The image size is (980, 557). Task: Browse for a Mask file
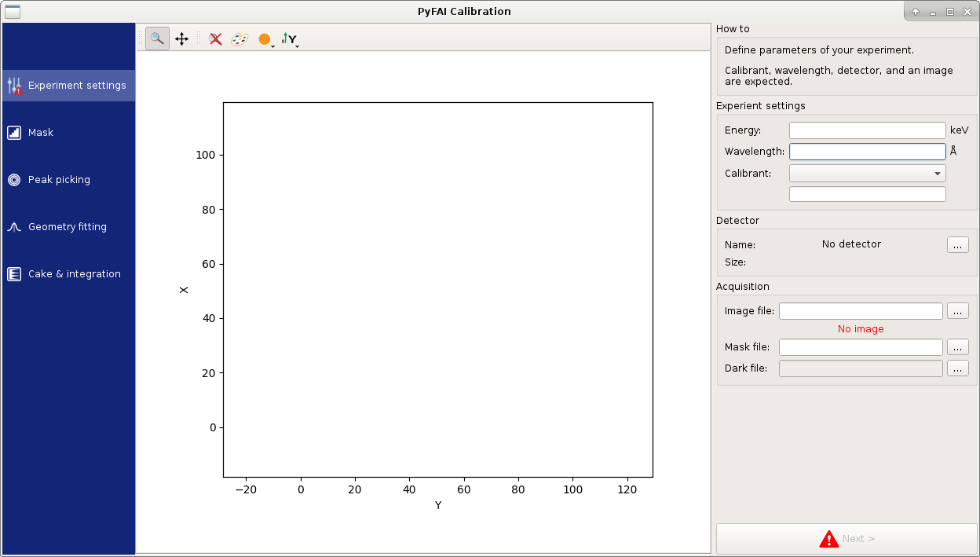[957, 347]
